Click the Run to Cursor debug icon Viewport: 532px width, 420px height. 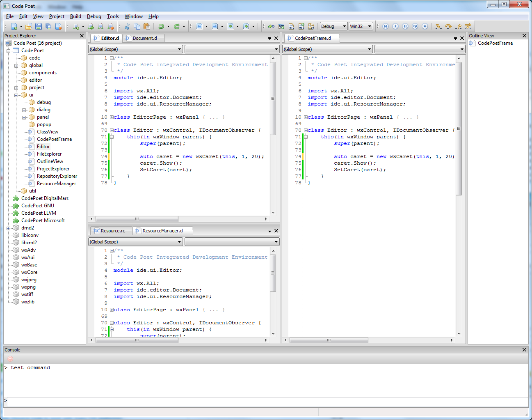point(468,26)
